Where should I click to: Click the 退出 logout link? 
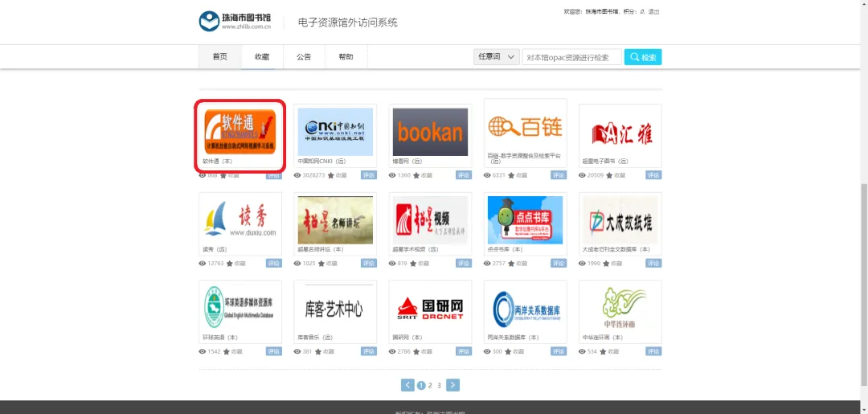point(653,11)
